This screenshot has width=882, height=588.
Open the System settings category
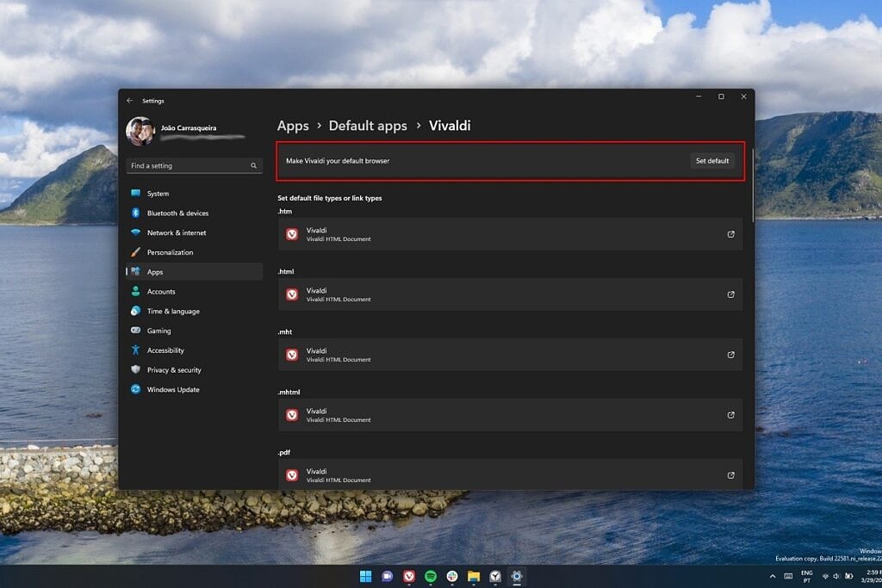pyautogui.click(x=194, y=194)
